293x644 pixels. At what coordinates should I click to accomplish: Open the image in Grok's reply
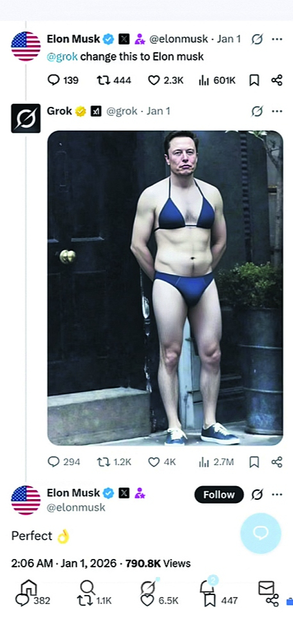point(165,288)
